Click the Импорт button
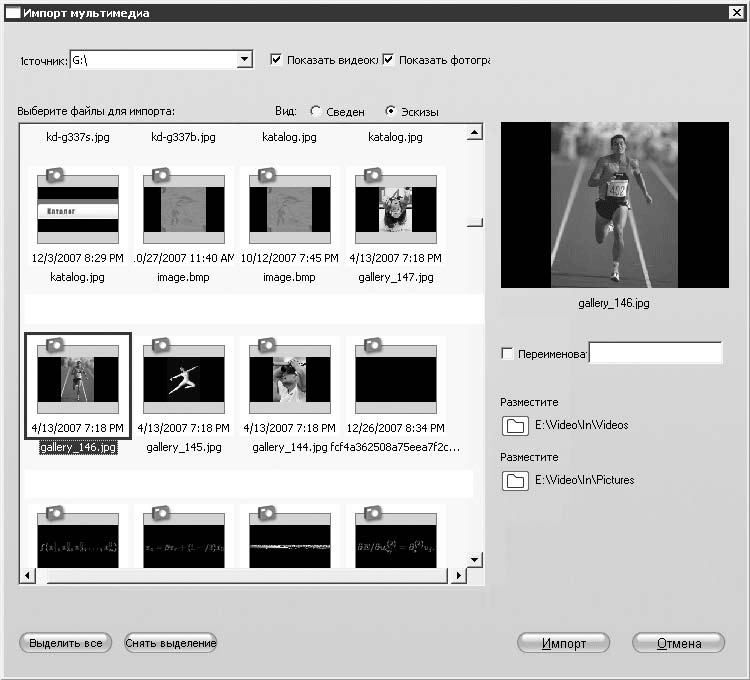Image resolution: width=750 pixels, height=680 pixels. coord(564,643)
